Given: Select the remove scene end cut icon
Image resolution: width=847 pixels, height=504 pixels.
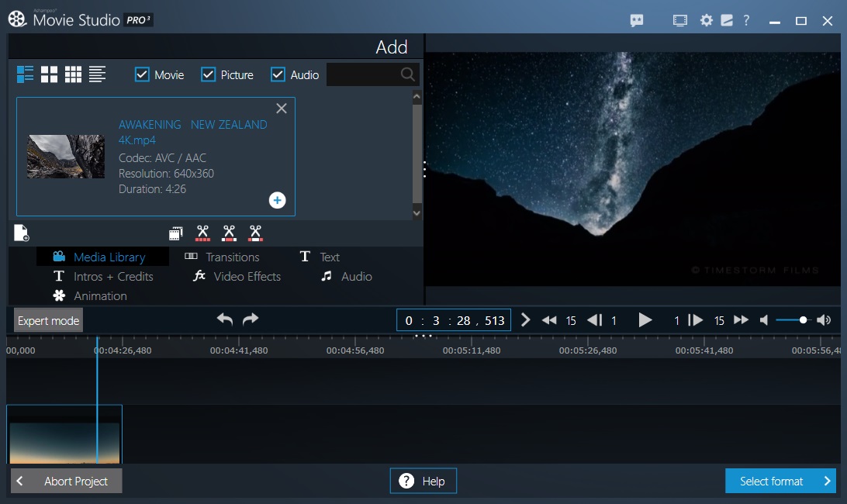Looking at the screenshot, I should (254, 233).
